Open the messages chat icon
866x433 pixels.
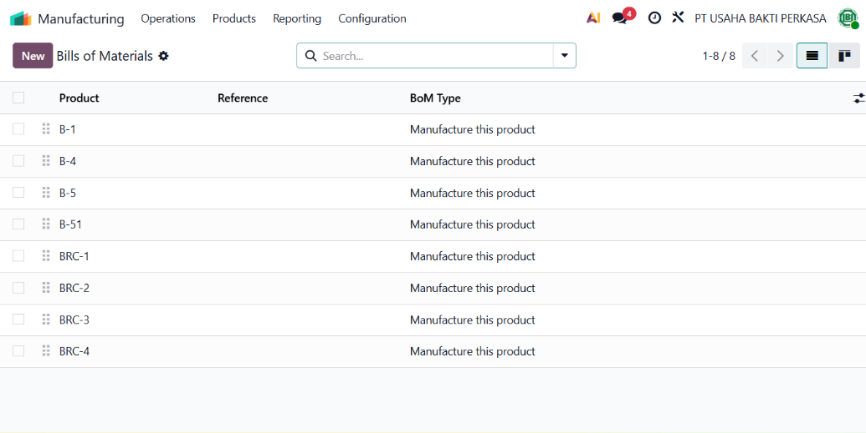(x=620, y=18)
